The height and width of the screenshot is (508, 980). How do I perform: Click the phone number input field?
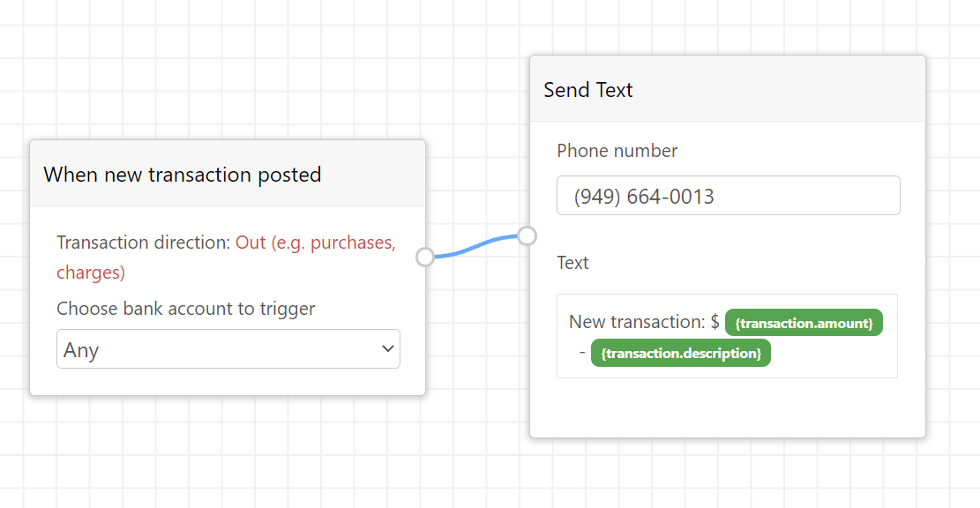coord(728,196)
